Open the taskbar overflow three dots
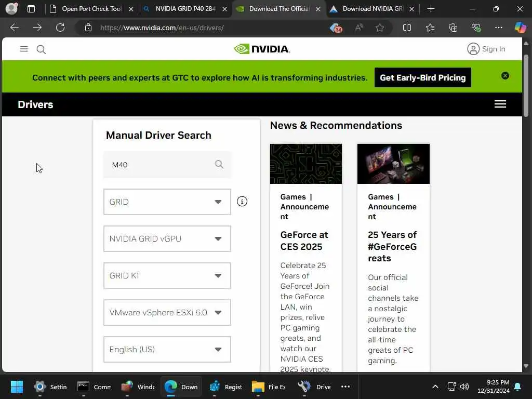This screenshot has height=399, width=532. (345, 387)
